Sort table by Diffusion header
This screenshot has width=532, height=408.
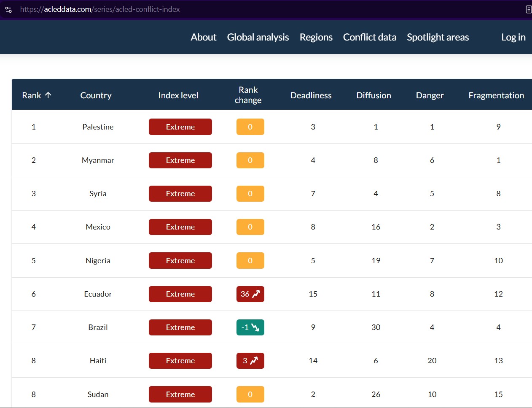point(374,95)
